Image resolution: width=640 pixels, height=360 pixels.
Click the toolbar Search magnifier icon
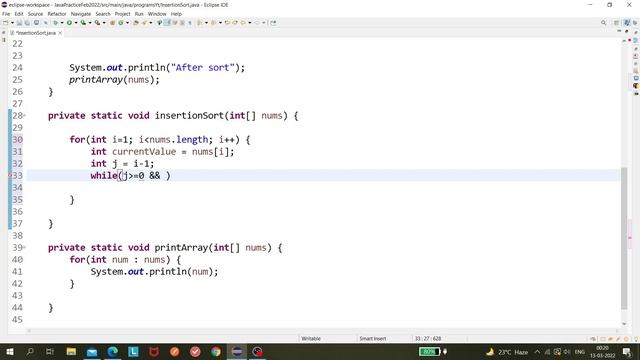coord(603,23)
